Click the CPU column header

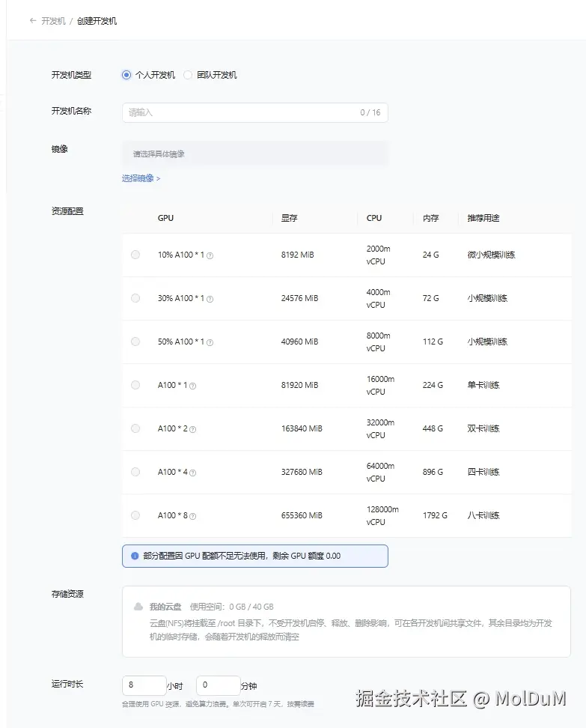click(x=374, y=218)
